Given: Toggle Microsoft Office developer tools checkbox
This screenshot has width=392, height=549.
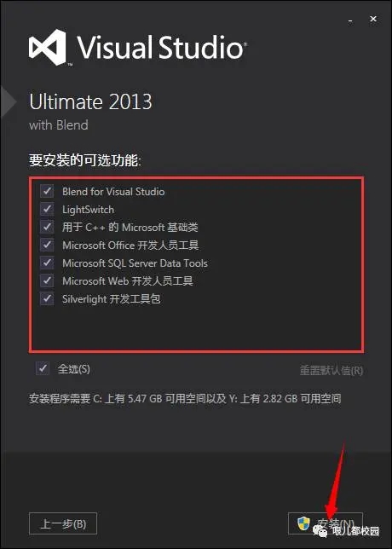Looking at the screenshot, I should click(47, 246).
